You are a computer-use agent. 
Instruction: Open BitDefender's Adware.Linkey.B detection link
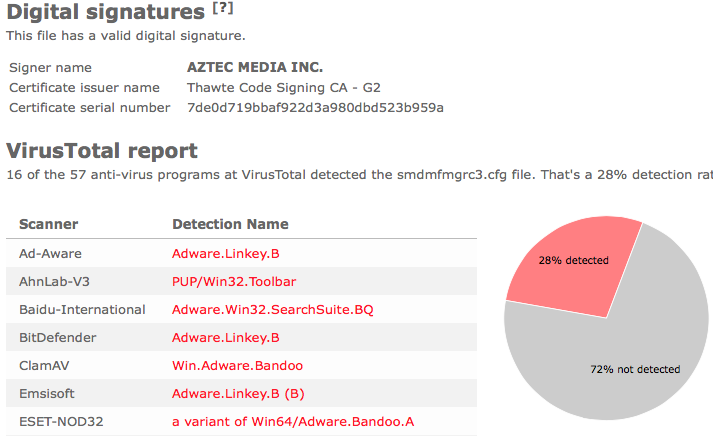click(226, 338)
